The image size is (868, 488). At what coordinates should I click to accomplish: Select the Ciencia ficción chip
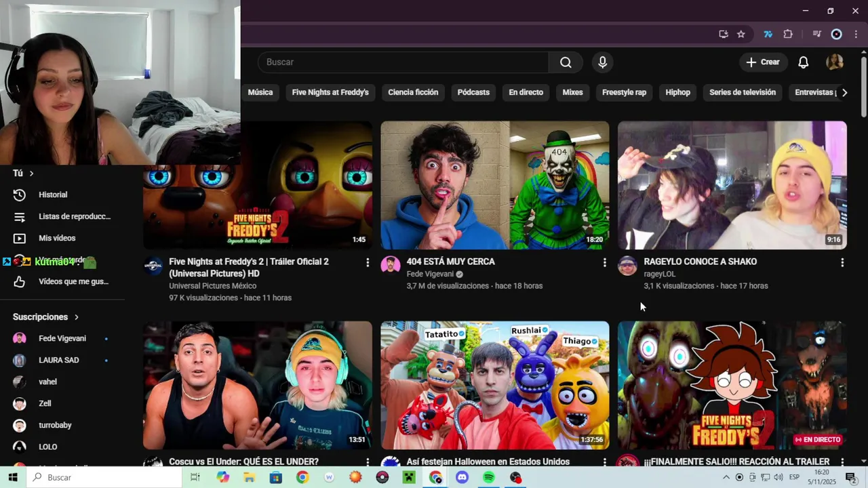click(413, 92)
